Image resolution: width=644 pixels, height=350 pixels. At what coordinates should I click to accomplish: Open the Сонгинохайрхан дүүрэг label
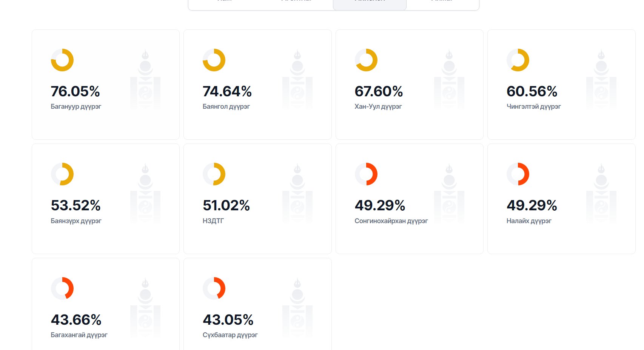[391, 221]
